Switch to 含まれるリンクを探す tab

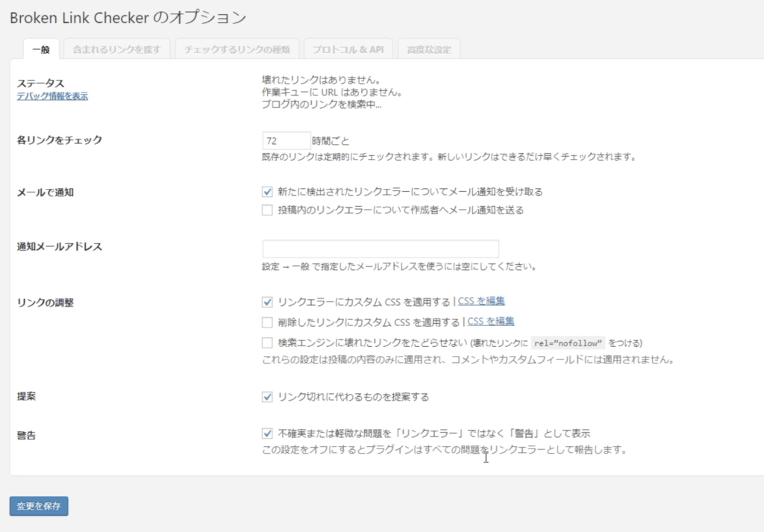(117, 49)
